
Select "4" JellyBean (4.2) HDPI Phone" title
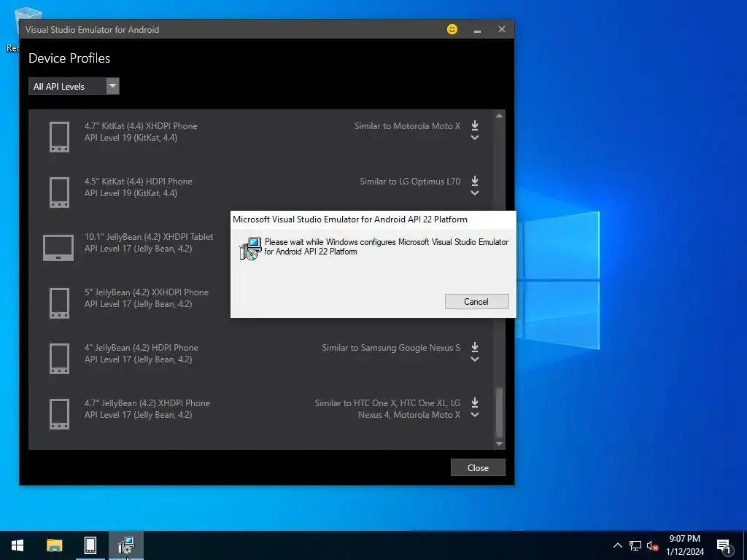(141, 348)
